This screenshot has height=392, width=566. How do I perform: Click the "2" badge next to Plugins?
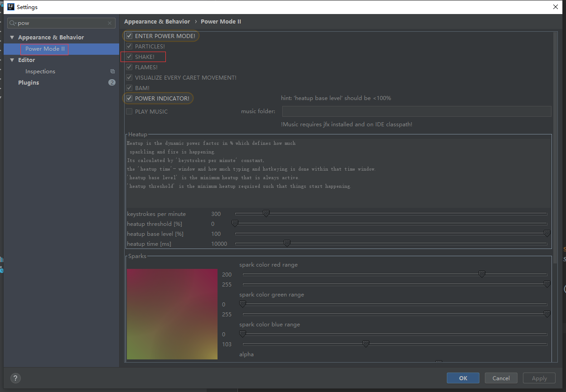coord(111,82)
